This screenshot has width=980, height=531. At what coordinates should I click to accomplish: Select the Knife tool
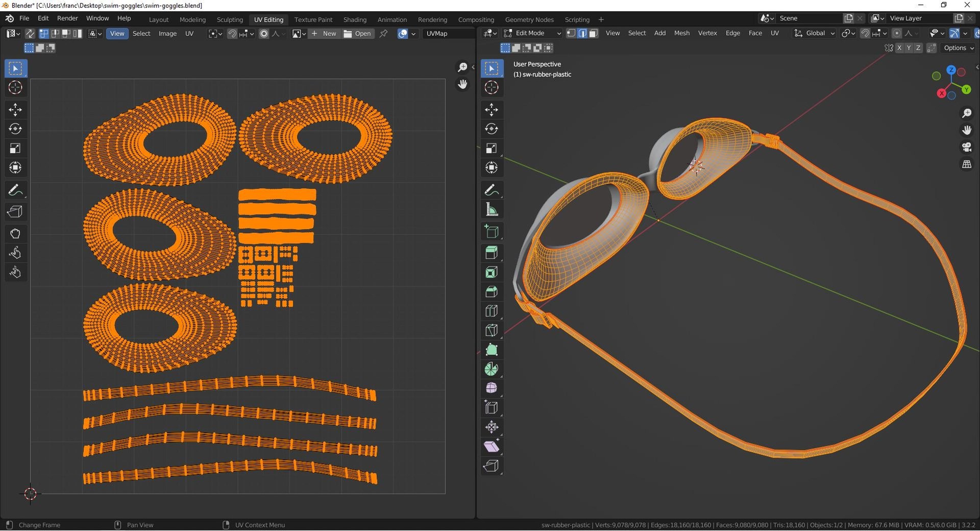coord(492,330)
